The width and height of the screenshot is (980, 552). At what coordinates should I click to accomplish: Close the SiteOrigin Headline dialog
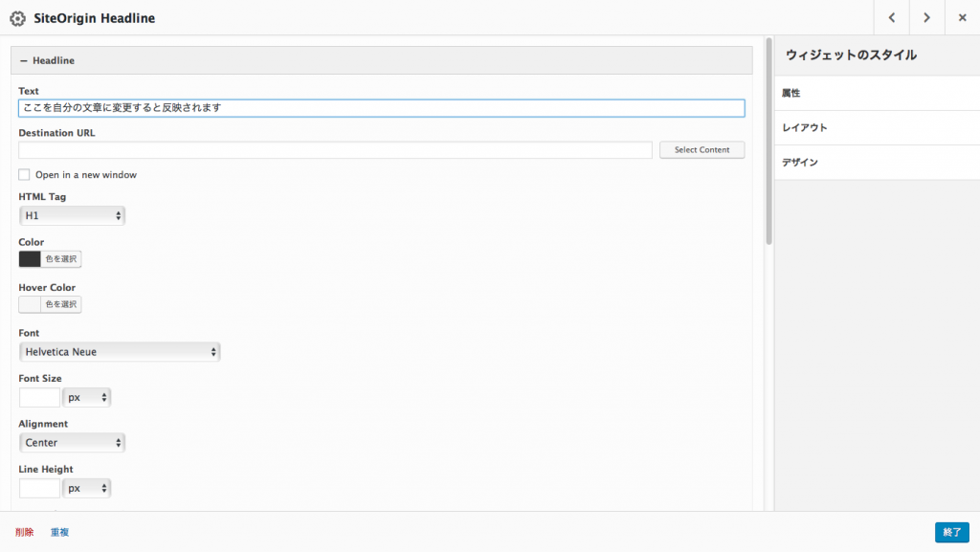[962, 17]
